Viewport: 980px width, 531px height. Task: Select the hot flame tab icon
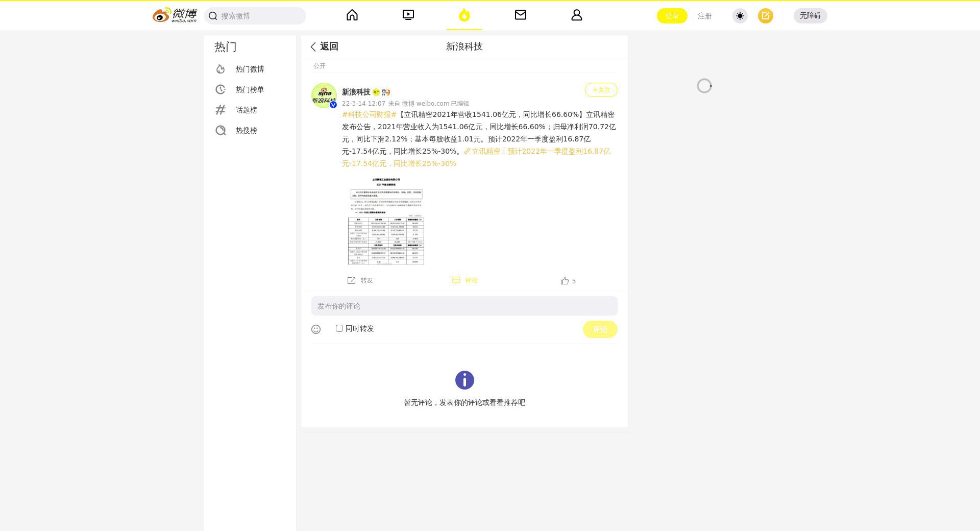[x=464, y=15]
